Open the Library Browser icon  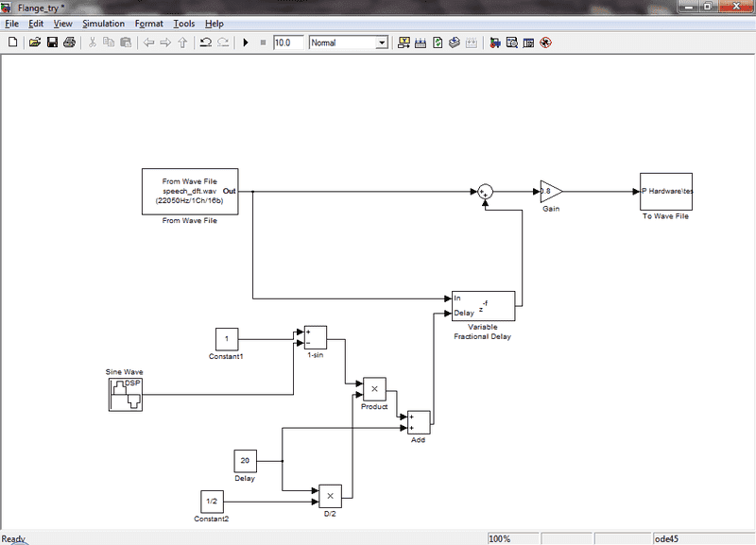[495, 43]
